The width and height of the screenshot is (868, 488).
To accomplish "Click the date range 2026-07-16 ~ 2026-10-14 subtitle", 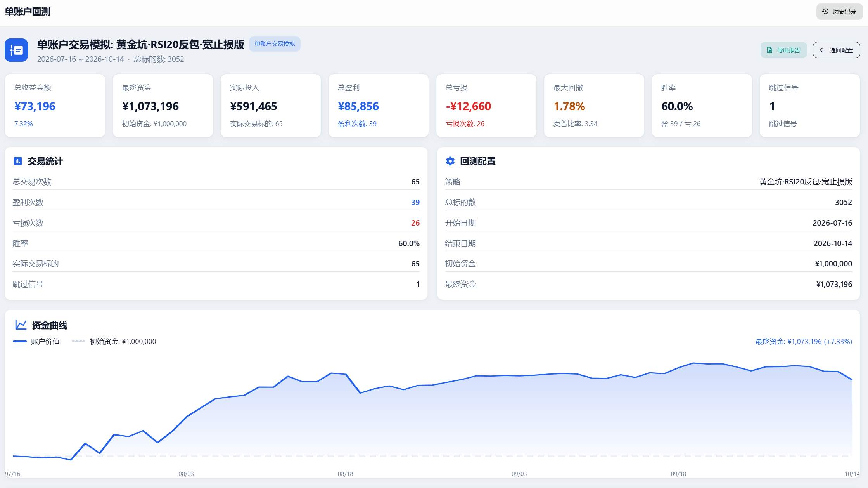I will pyautogui.click(x=80, y=59).
